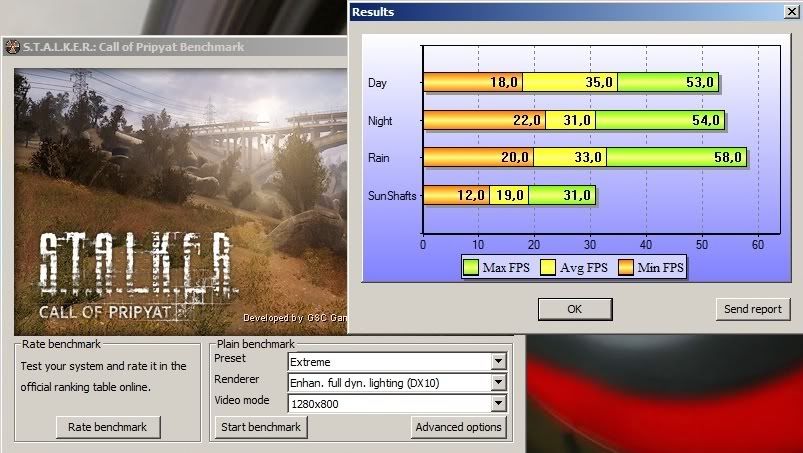This screenshot has height=453, width=803.
Task: Expand the Preset dropdown arrow
Action: [498, 362]
